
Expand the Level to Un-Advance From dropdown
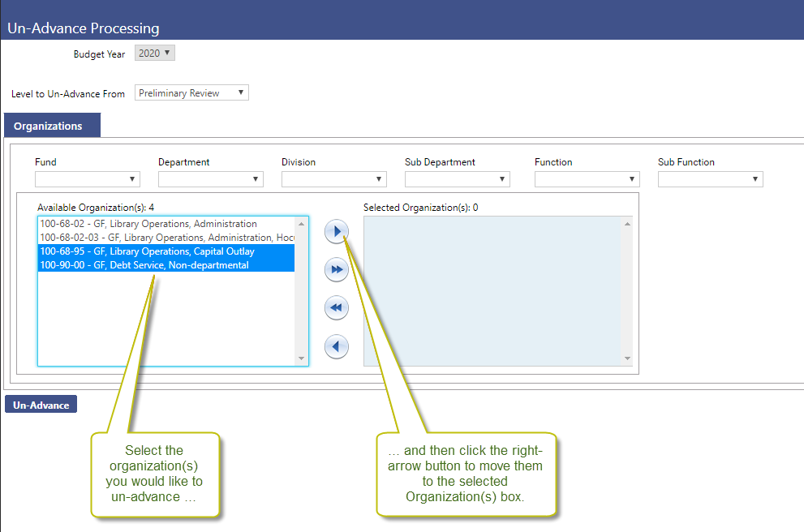point(191,93)
